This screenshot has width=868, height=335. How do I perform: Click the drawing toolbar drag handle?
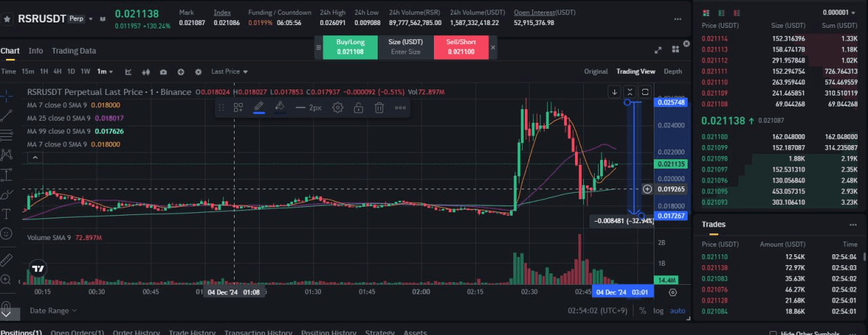(x=221, y=107)
